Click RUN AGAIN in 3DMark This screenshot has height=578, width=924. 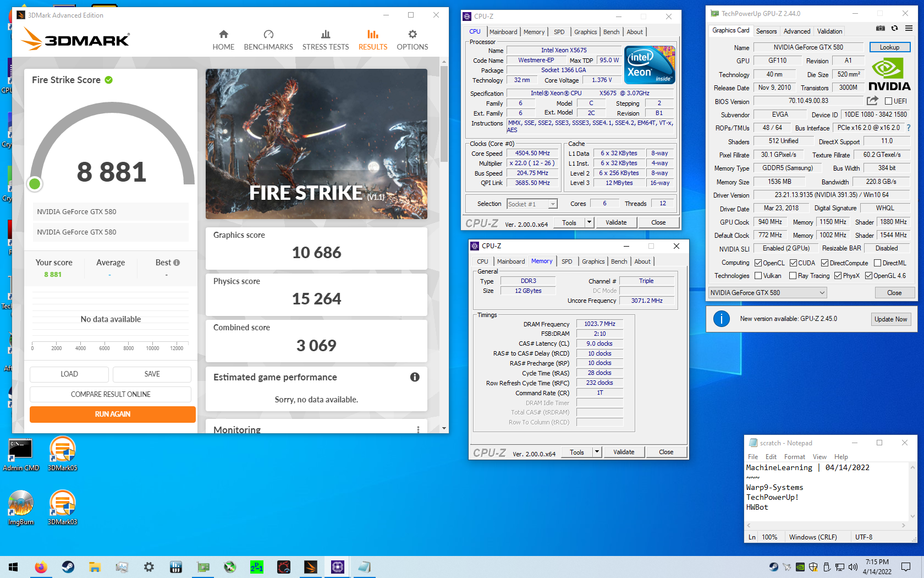pos(113,414)
